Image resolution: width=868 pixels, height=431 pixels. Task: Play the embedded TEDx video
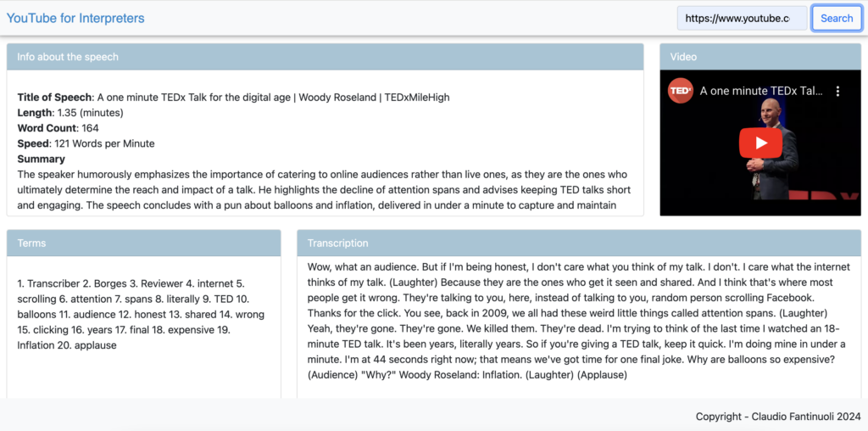(760, 143)
